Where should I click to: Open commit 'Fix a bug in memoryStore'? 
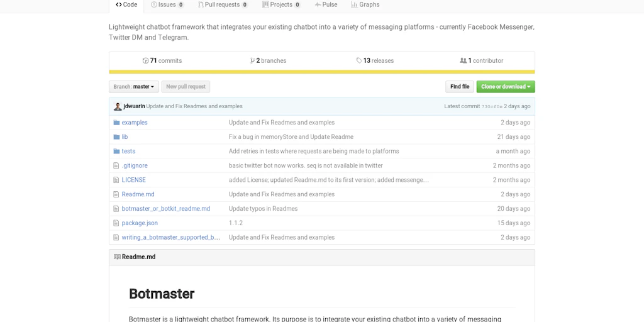point(291,136)
